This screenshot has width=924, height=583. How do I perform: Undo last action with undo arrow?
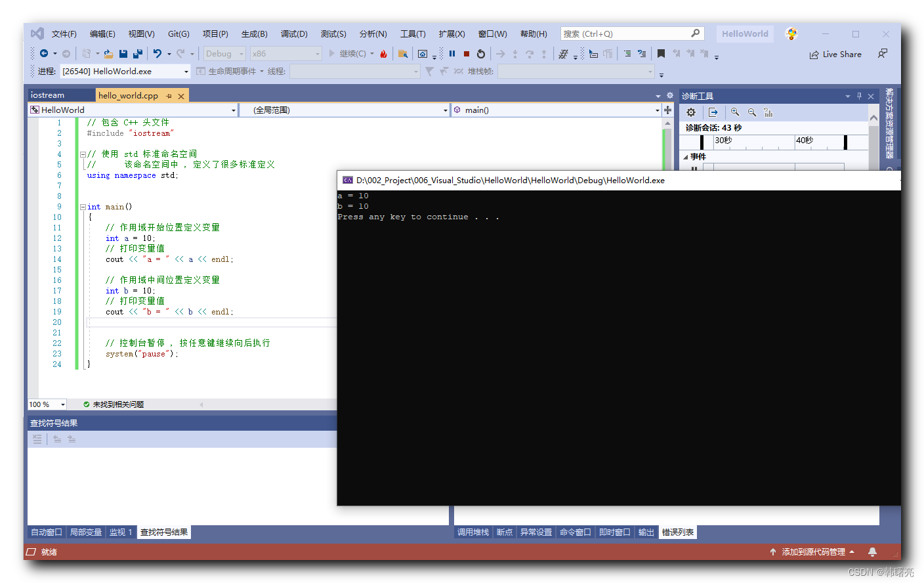click(157, 54)
